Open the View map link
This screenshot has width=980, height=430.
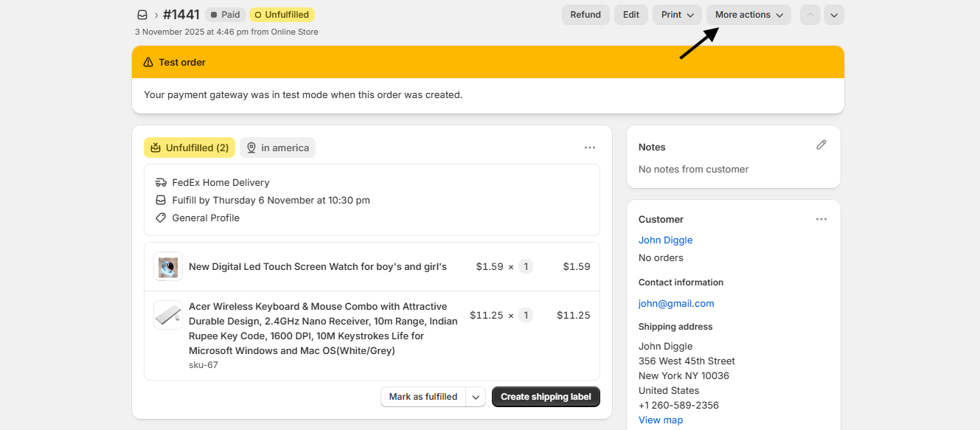660,420
